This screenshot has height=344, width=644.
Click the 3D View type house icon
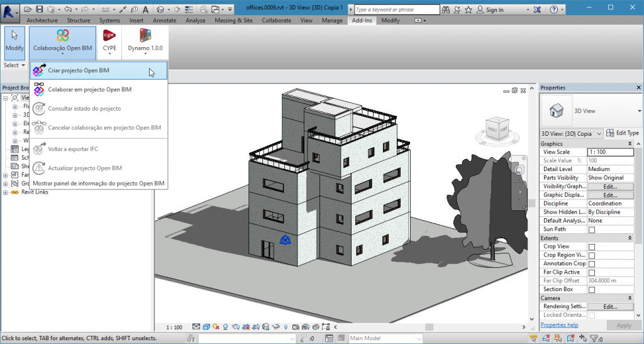(x=557, y=111)
